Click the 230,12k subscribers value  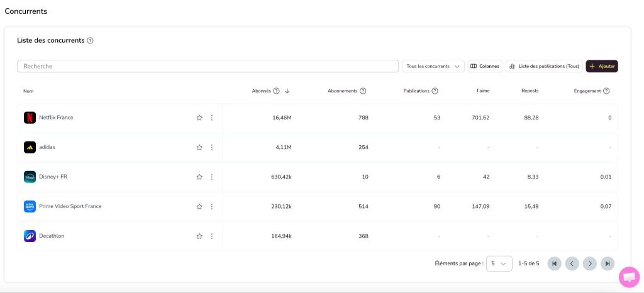click(x=281, y=206)
